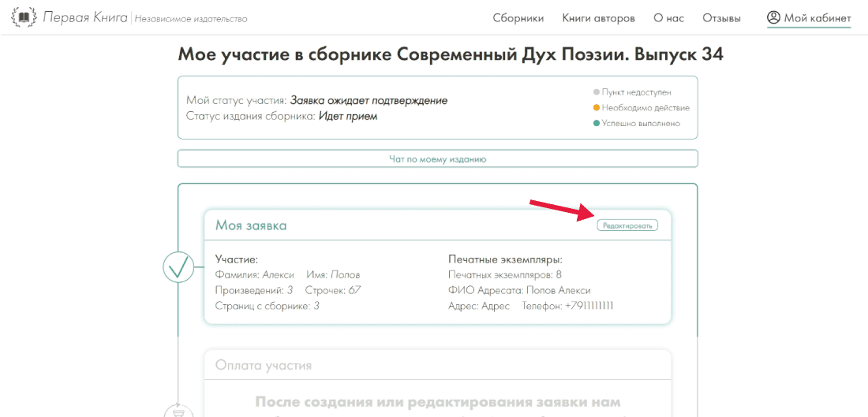Click the Оплата участия section heading

click(x=264, y=366)
